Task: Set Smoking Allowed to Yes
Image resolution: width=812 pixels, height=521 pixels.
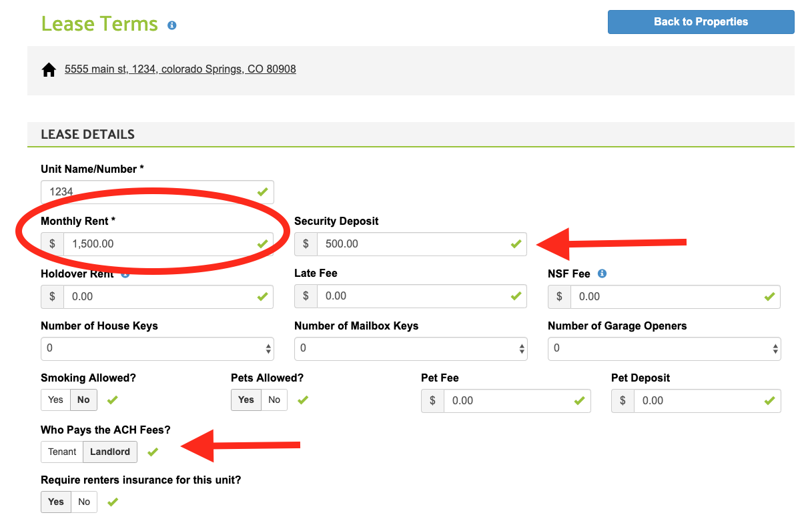Action: [55, 400]
